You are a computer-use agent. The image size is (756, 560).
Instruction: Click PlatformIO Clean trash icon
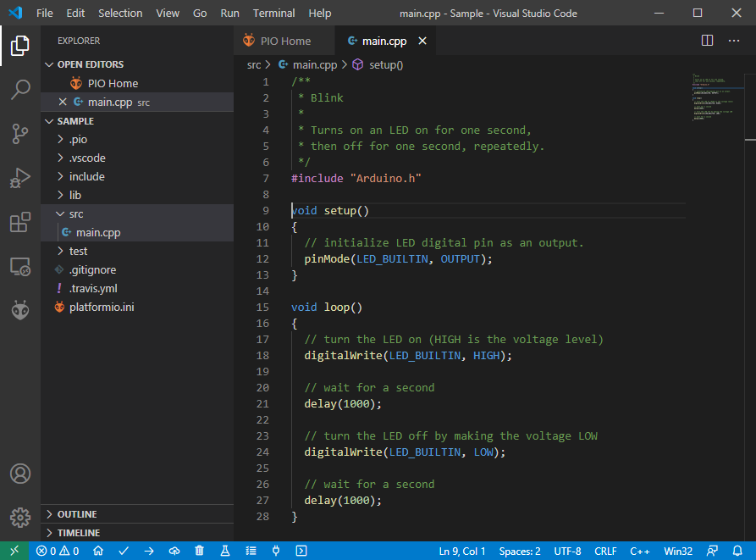199,551
